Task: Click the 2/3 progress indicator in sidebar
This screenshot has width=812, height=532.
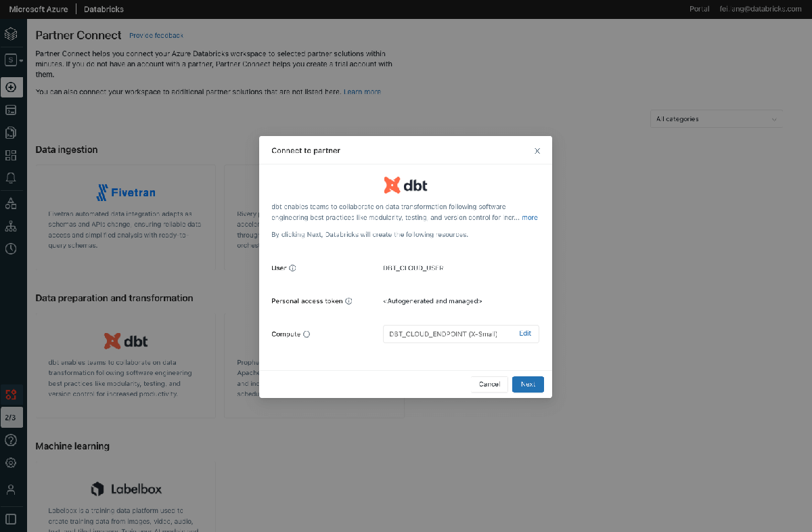Action: [x=11, y=418]
